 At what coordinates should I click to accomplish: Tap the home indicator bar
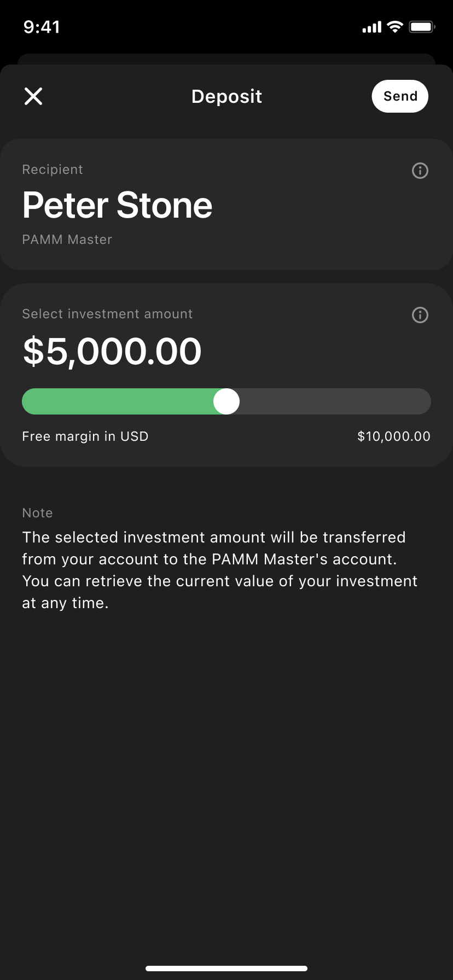coord(226,969)
